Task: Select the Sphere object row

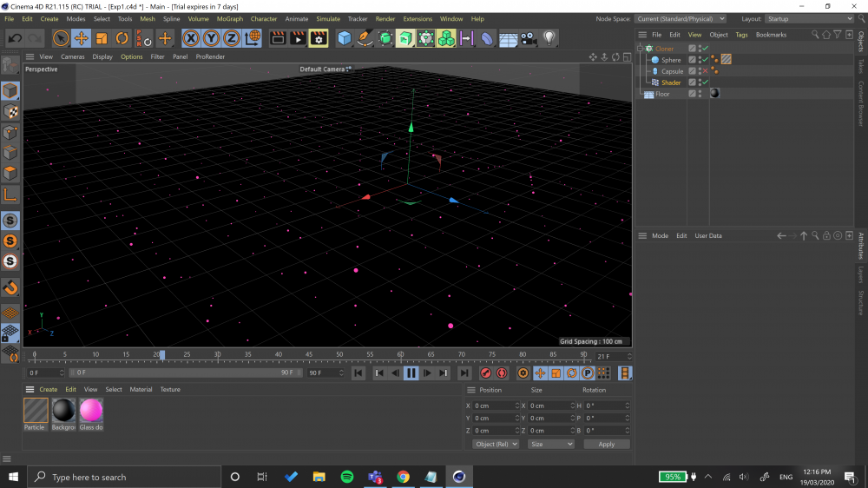Action: tap(745, 60)
